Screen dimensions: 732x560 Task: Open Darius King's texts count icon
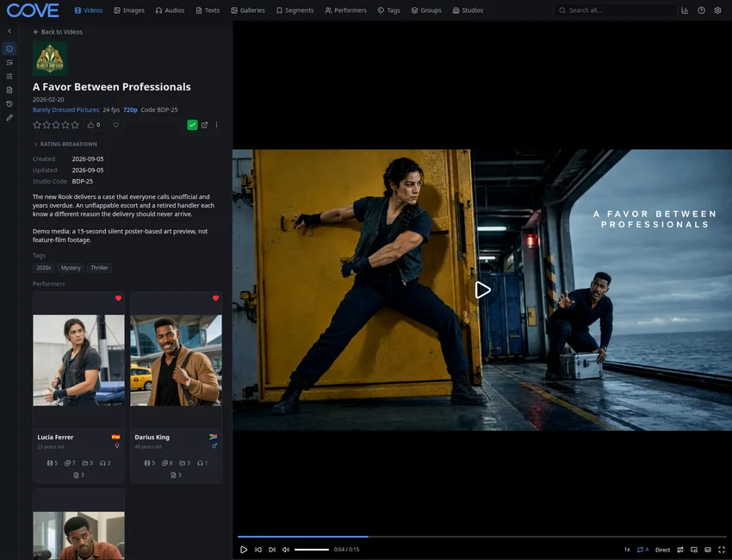pos(176,475)
